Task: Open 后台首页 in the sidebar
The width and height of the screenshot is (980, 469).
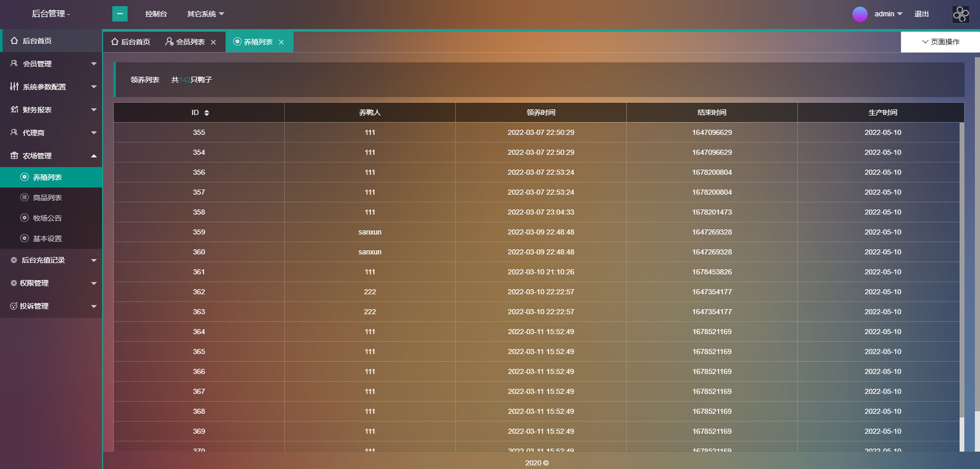Action: point(51,41)
